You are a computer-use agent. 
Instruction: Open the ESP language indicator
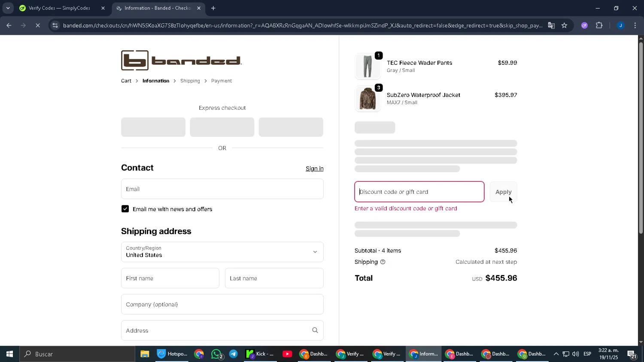(587, 354)
